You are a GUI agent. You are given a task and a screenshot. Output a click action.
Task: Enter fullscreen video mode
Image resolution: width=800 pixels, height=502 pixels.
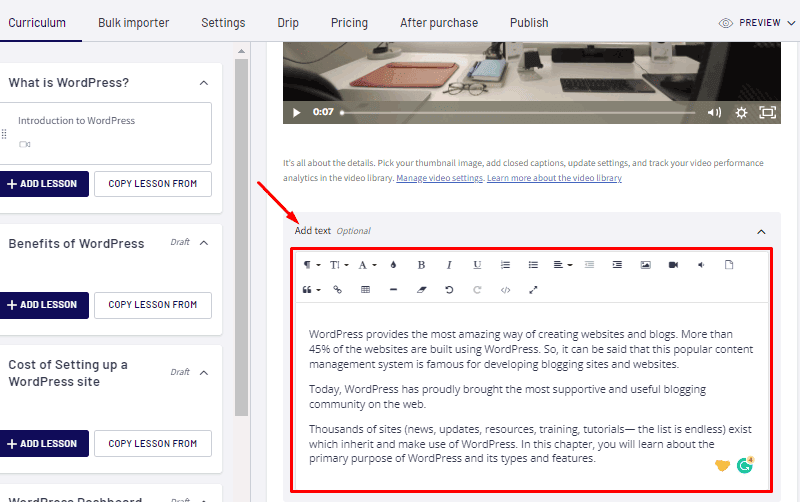coord(767,112)
